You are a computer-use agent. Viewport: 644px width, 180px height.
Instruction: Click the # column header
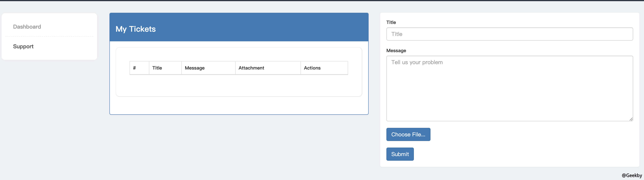134,68
